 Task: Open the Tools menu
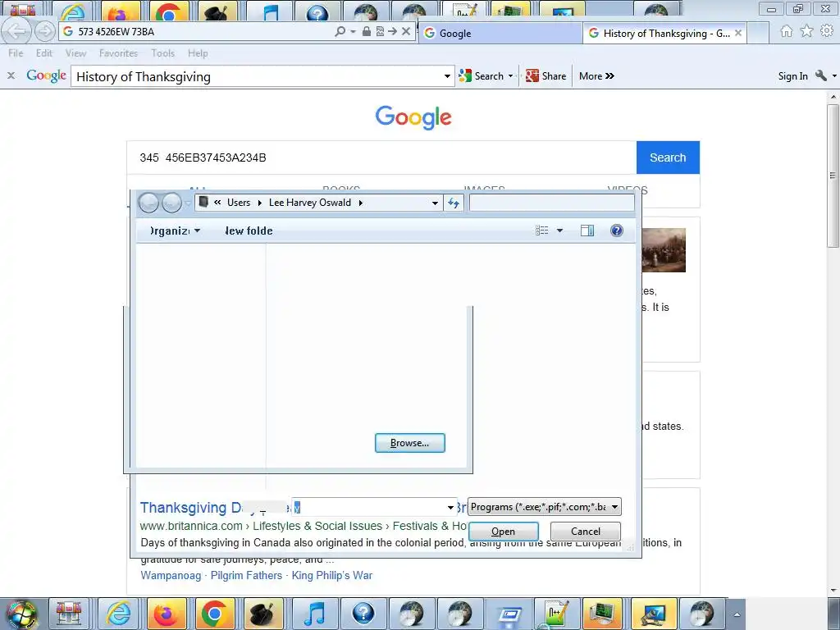(x=163, y=53)
